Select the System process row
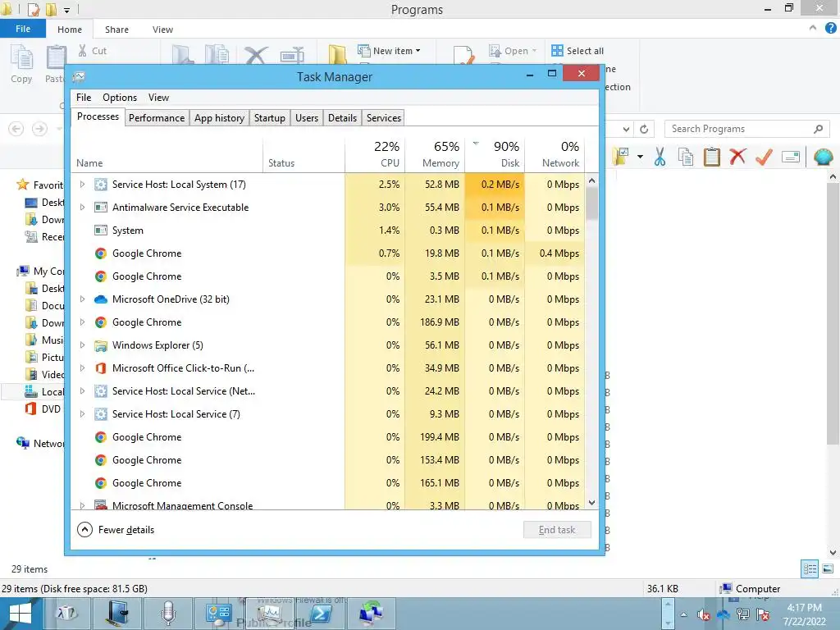 pos(328,231)
